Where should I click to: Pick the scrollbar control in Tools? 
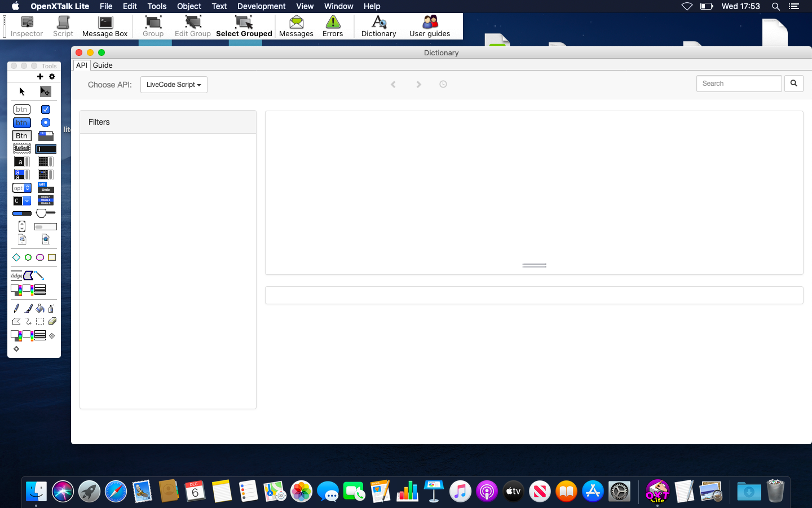click(x=46, y=227)
